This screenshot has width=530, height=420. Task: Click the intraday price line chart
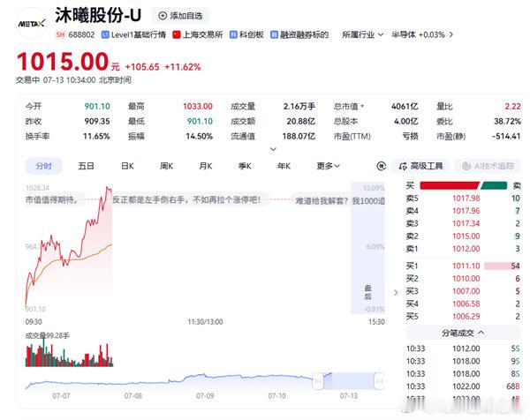point(69,246)
